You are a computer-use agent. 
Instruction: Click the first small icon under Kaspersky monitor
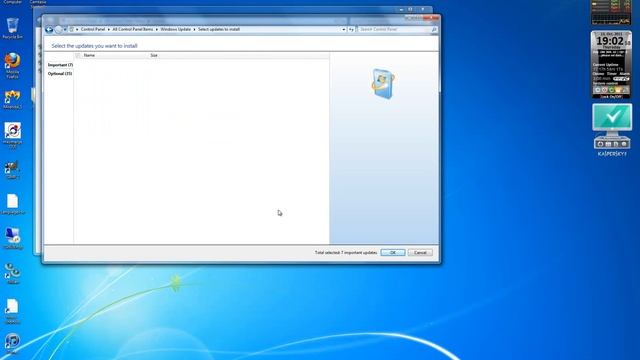(600, 144)
